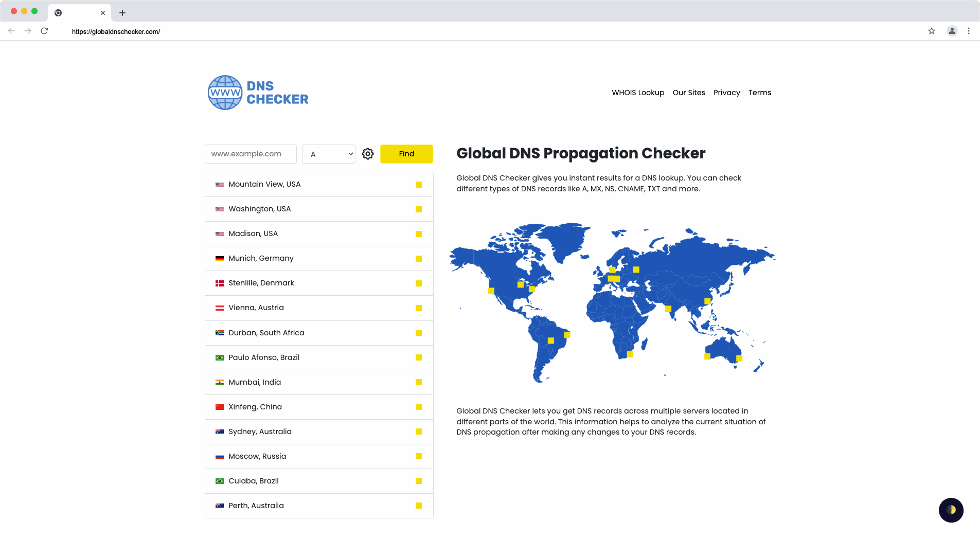Viewport: 980px width, 539px height.
Task: Open the settings gear next to the record selector
Action: (x=368, y=154)
